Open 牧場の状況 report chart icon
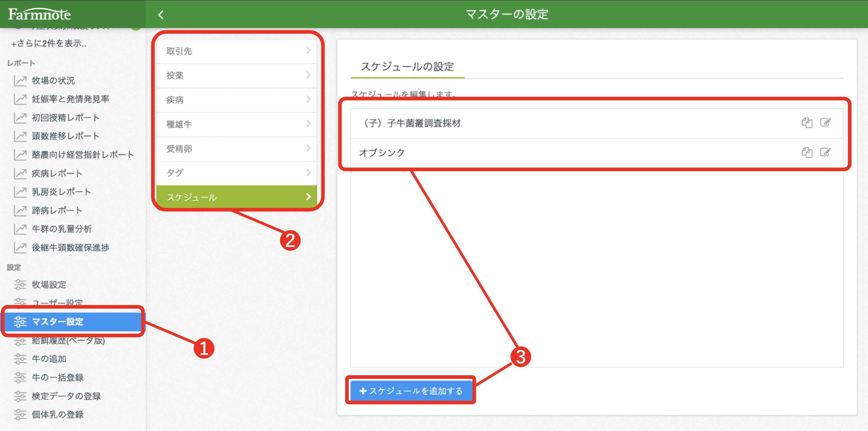 pyautogui.click(x=20, y=80)
